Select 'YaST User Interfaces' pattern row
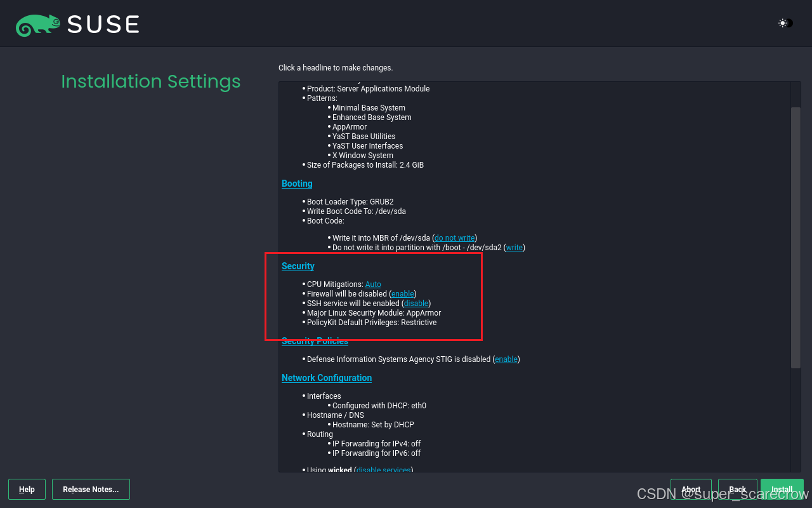This screenshot has width=812, height=508. click(x=367, y=146)
